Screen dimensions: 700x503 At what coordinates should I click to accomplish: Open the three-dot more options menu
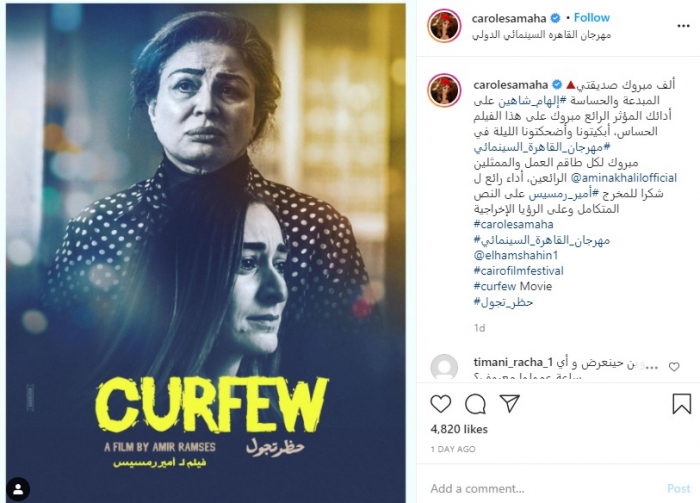coord(683,26)
